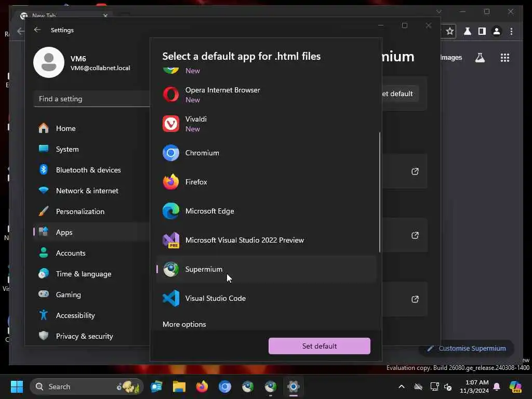The height and width of the screenshot is (399, 532).
Task: Open the labs flask icon in Supermium toolbar
Action: click(x=467, y=32)
